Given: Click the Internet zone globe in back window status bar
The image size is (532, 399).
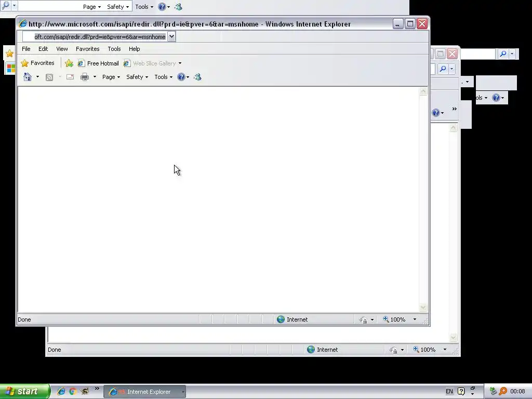Looking at the screenshot, I should (x=311, y=350).
